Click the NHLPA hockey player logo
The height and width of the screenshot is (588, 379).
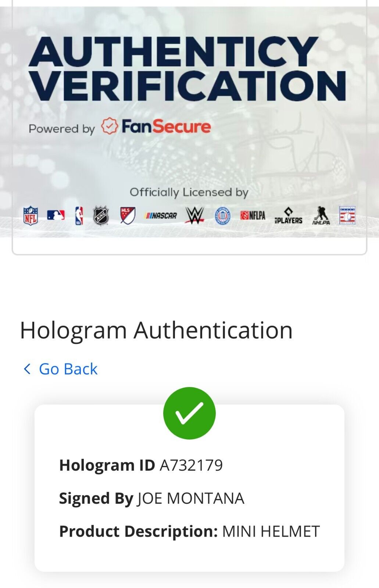pos(321,215)
